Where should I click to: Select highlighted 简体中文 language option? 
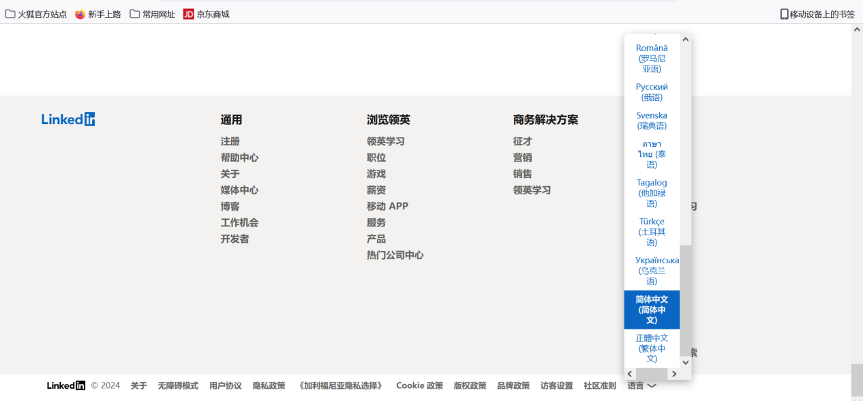pyautogui.click(x=651, y=309)
